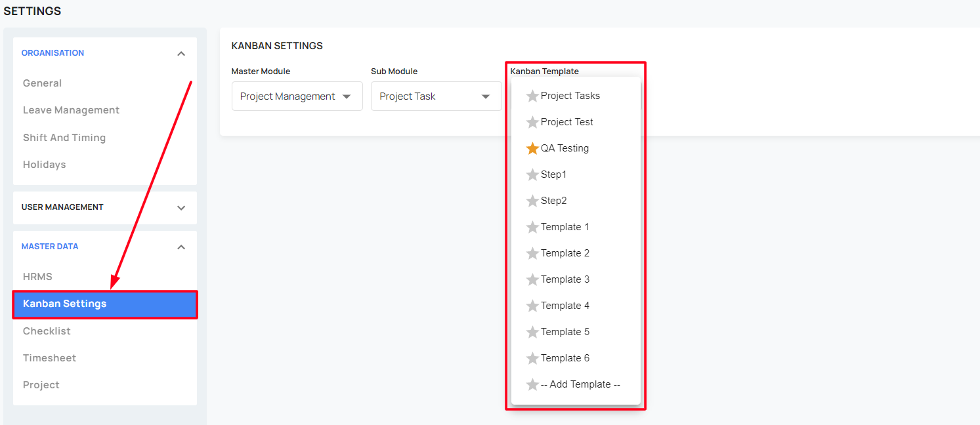Select the QA Testing template
This screenshot has height=425, width=980.
[565, 148]
